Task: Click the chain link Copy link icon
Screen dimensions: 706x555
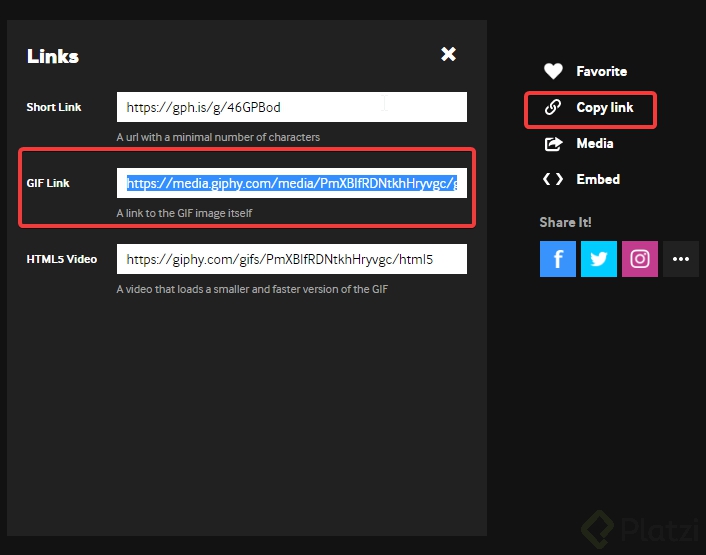Action: (x=553, y=107)
